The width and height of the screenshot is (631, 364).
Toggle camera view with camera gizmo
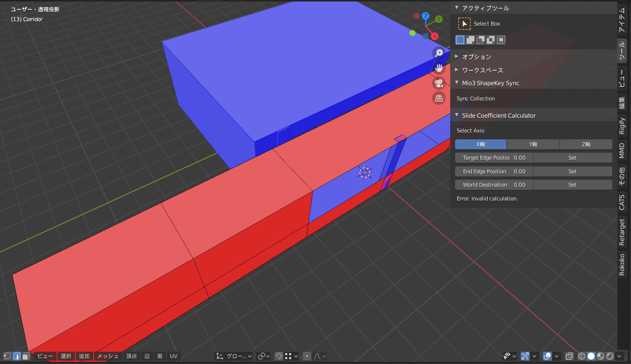click(439, 83)
